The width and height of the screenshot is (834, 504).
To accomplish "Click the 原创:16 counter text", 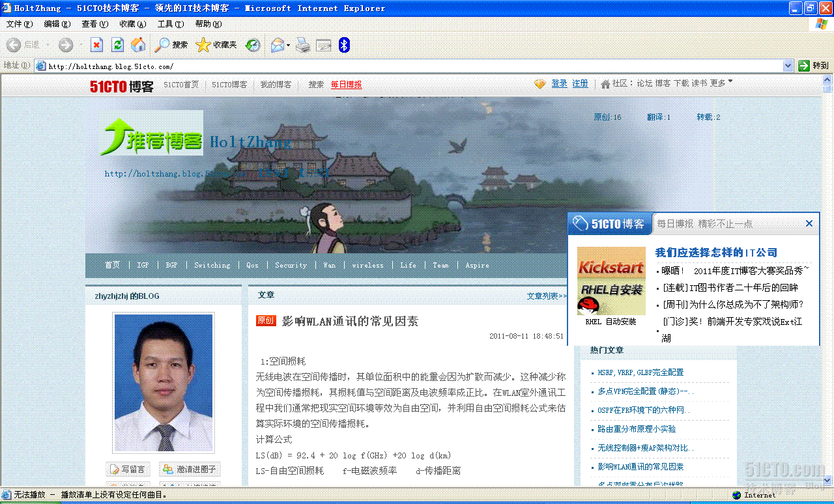I will (x=607, y=117).
